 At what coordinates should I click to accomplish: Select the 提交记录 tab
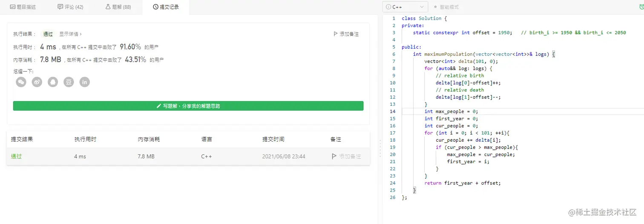tap(166, 7)
